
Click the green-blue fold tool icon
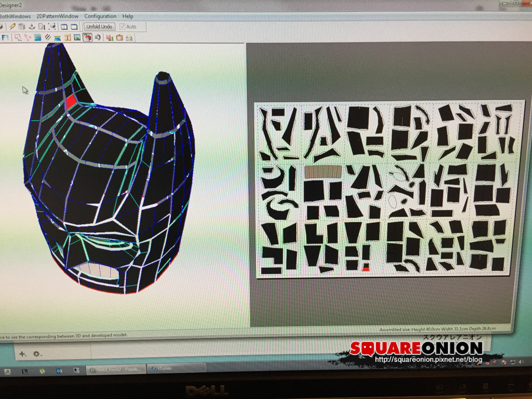click(x=57, y=38)
